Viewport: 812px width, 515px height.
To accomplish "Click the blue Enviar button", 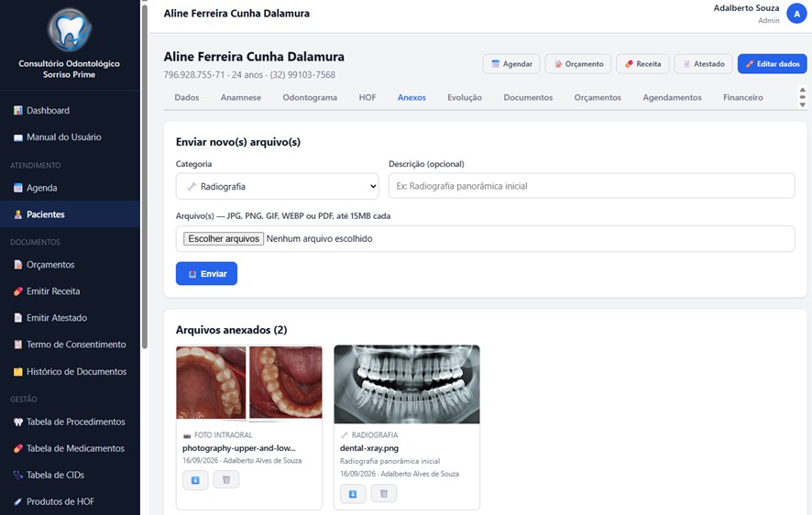I will coord(206,274).
